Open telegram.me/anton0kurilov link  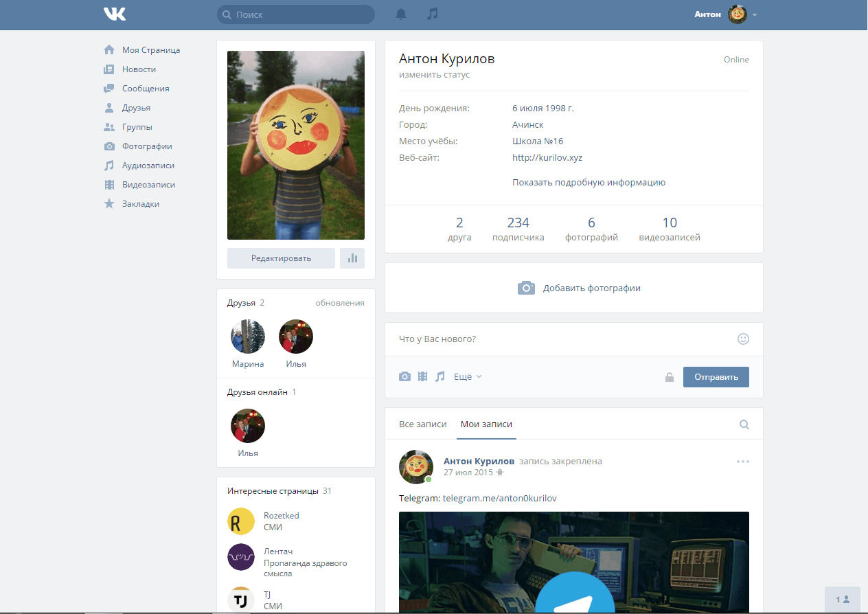(x=500, y=498)
